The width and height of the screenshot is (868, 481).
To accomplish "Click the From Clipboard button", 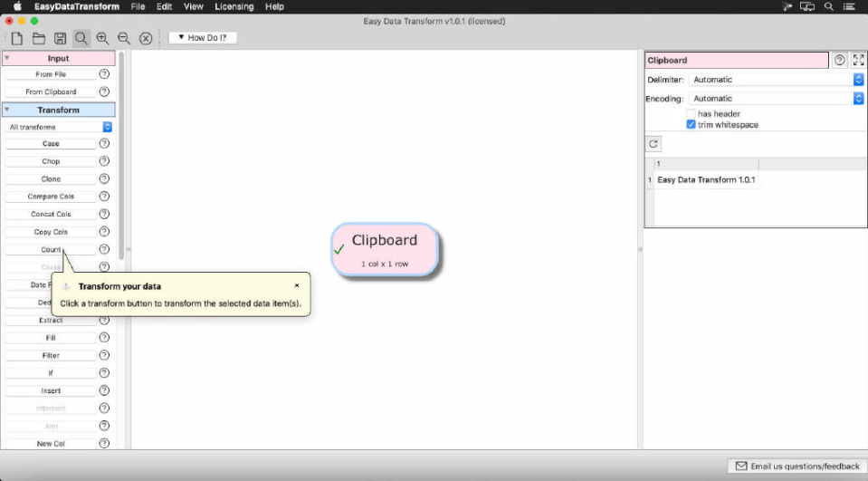I will coord(51,92).
